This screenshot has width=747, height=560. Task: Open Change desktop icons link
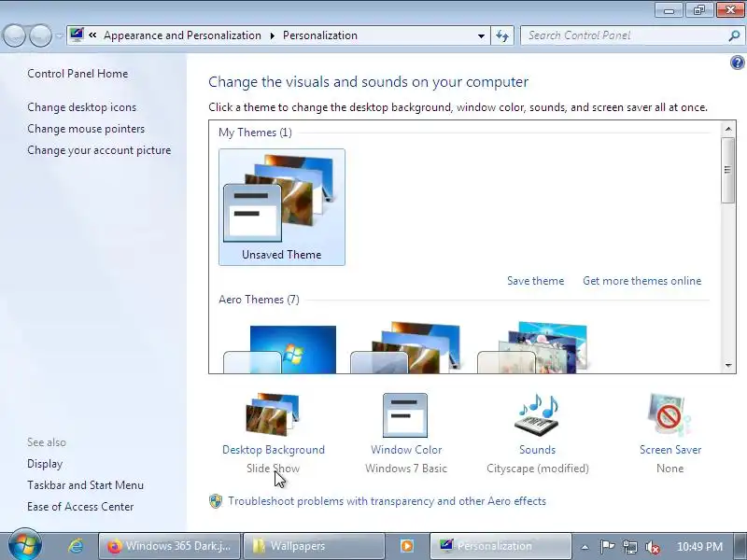coord(81,107)
